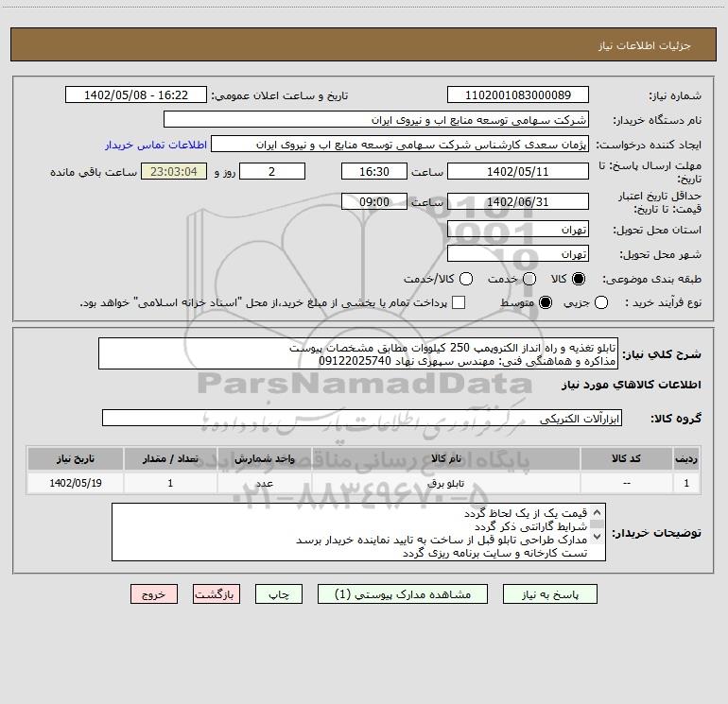Click the نام کالا column header

coord(445,459)
